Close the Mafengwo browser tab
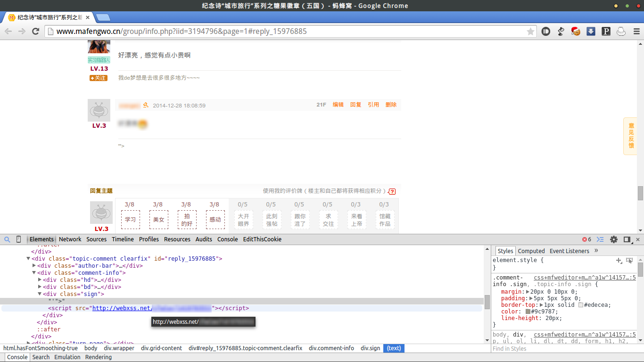Image resolution: width=644 pixels, height=362 pixels. tap(88, 17)
